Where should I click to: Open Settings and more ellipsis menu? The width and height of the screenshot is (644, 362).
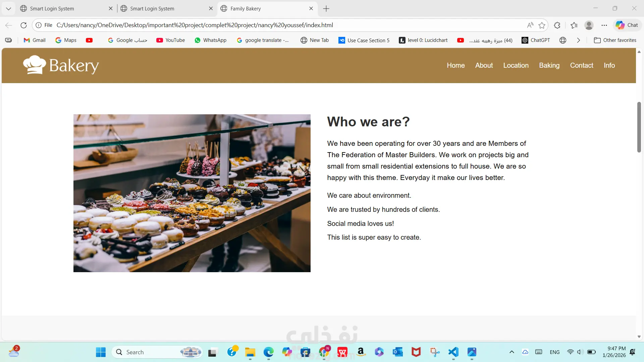pyautogui.click(x=604, y=25)
